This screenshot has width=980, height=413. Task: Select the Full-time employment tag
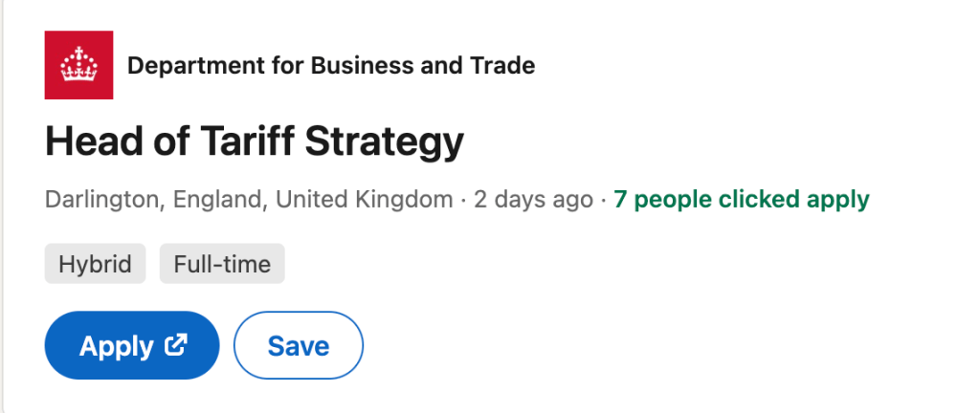(222, 264)
